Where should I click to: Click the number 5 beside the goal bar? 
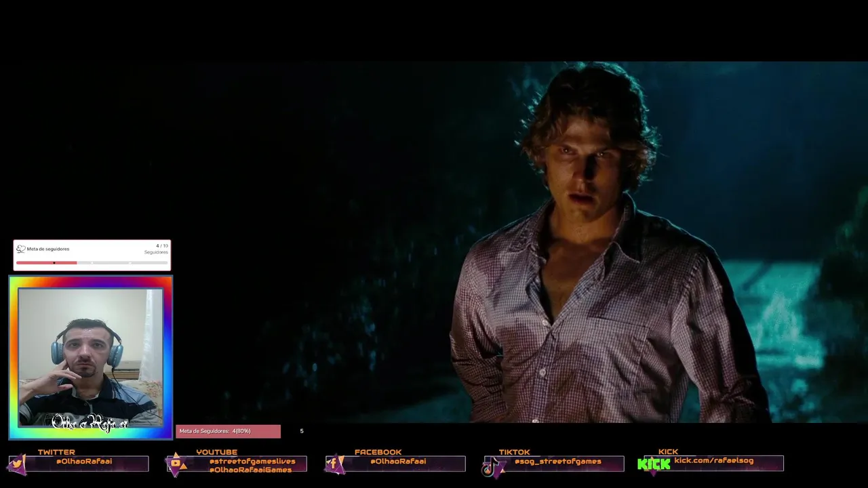pos(302,431)
